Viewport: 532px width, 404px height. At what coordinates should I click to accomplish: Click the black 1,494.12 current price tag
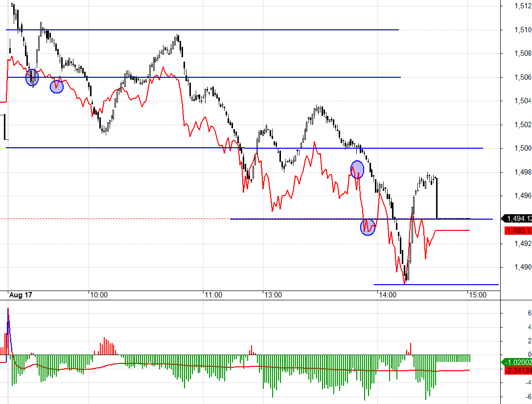pyautogui.click(x=518, y=219)
